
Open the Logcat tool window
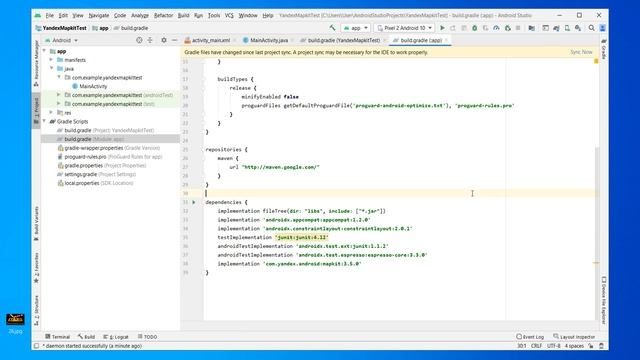coord(116,337)
